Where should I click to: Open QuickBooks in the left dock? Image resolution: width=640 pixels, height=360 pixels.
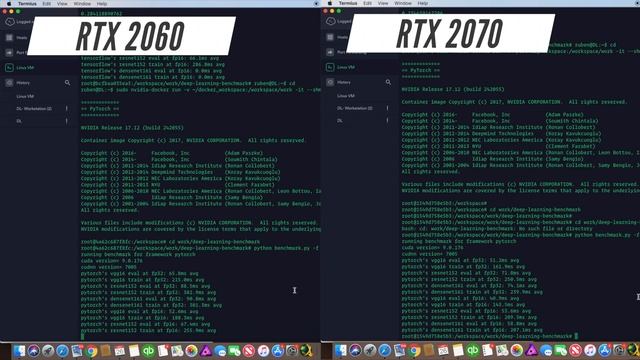(x=149, y=351)
